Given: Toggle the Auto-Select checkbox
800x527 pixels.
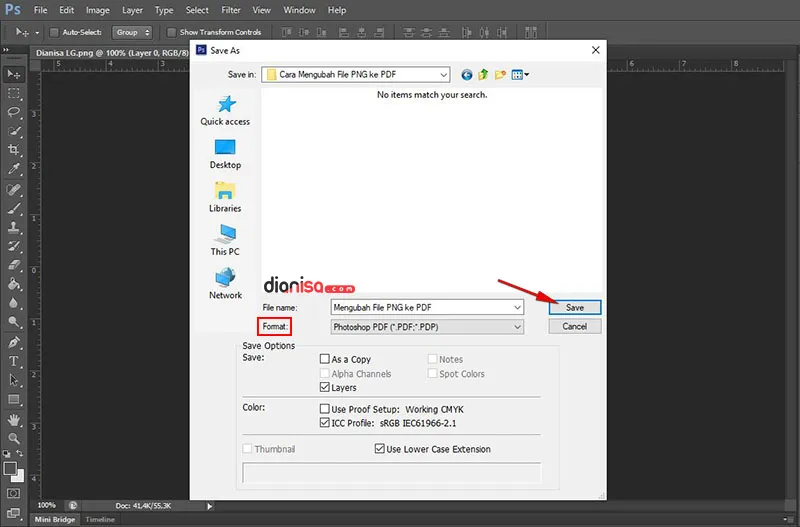Looking at the screenshot, I should [54, 32].
